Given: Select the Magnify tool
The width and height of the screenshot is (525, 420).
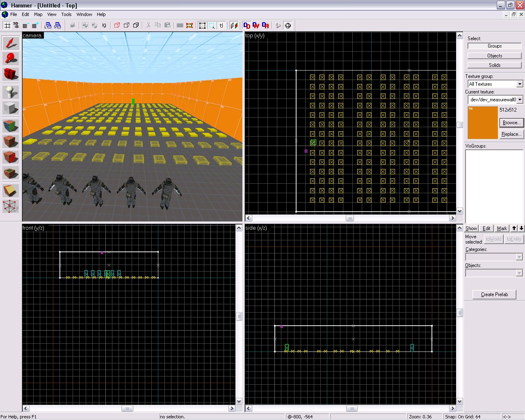Looking at the screenshot, I should coord(11,59).
